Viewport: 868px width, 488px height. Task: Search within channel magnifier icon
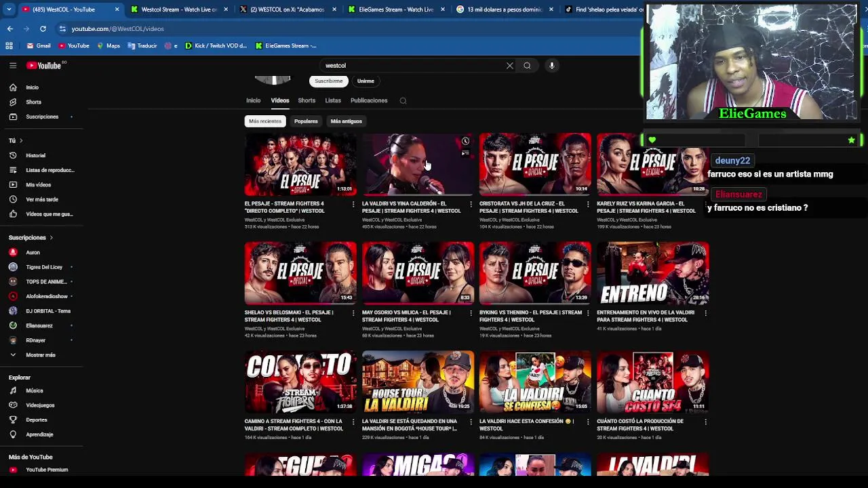403,100
